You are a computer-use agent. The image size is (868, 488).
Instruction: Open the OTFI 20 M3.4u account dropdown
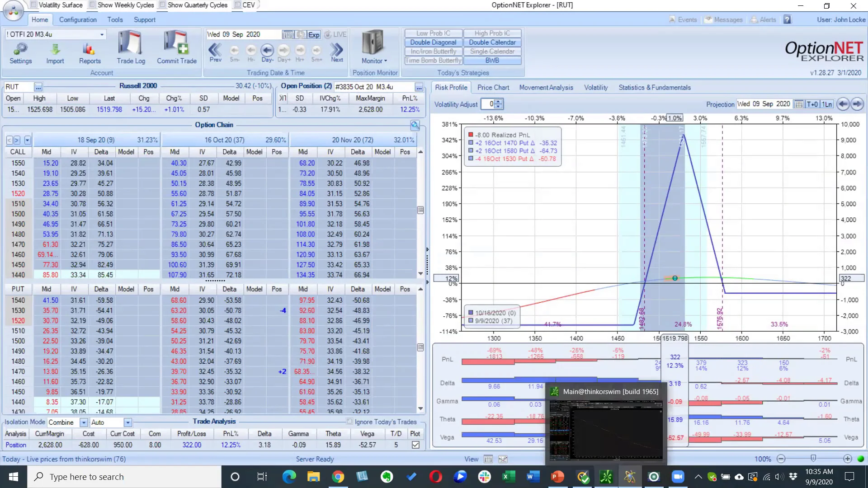pos(102,34)
